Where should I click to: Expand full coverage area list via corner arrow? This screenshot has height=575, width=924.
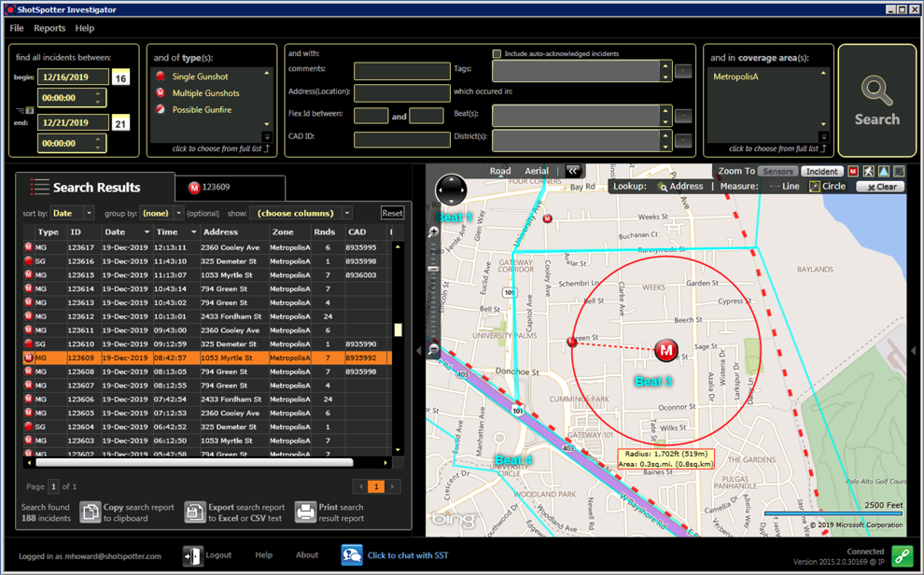coord(824,137)
